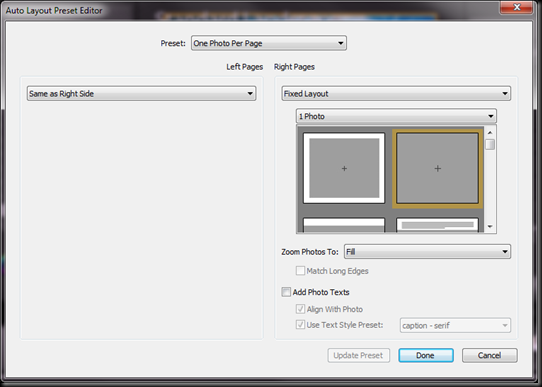Select the partially visible bottom-right layout thumbnail
Viewport: 542px width, 387px height.
pos(437,225)
